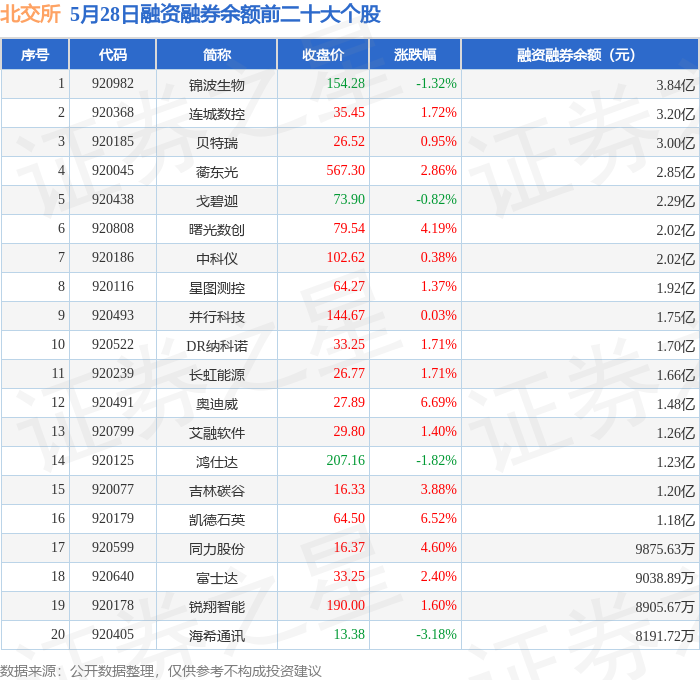Select stock code 920368
Viewport: 700px width, 680px height.
tap(112, 113)
